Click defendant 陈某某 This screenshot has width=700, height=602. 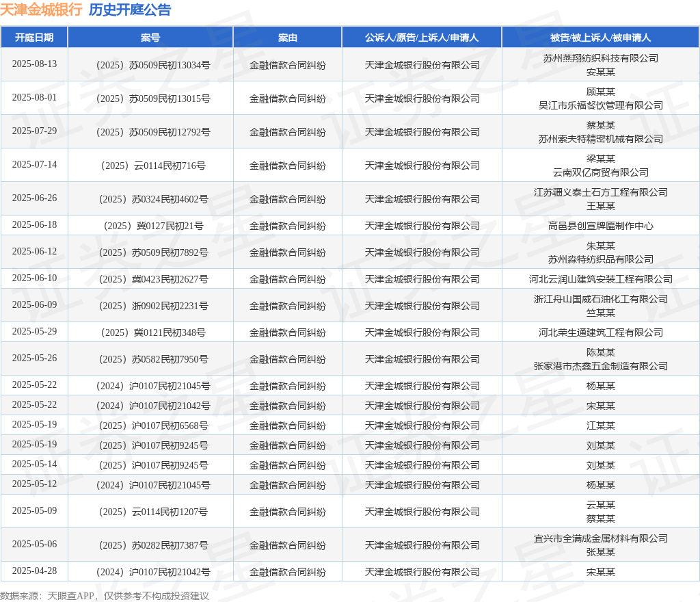point(600,353)
